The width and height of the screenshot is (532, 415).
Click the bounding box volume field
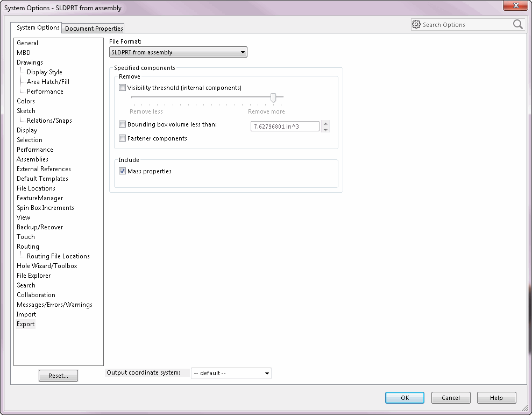[285, 126]
